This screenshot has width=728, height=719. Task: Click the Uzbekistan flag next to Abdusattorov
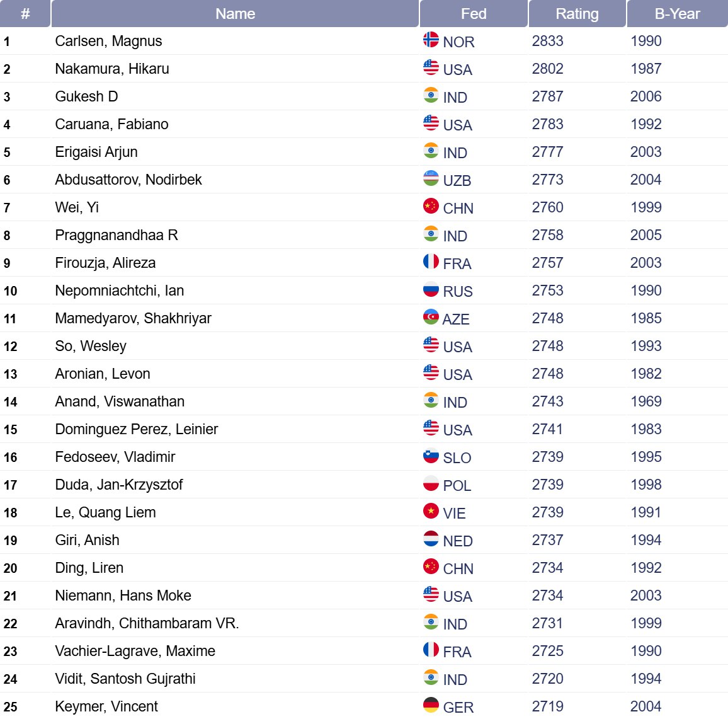[x=431, y=178]
